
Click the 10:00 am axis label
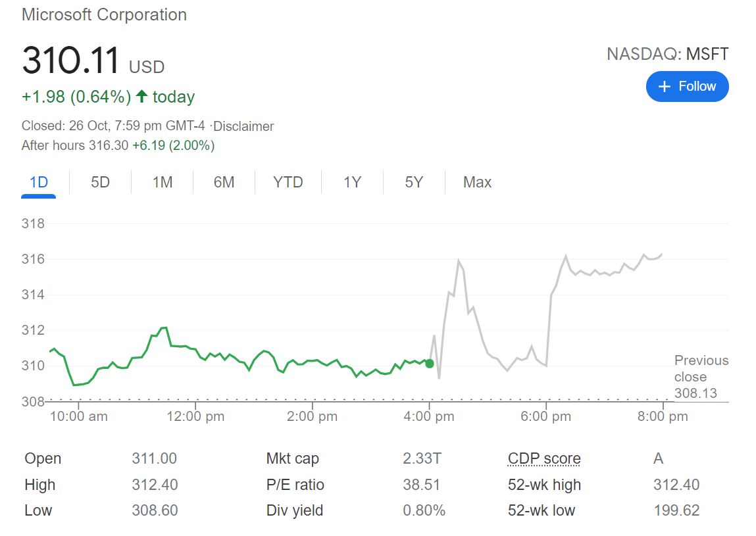(78, 416)
